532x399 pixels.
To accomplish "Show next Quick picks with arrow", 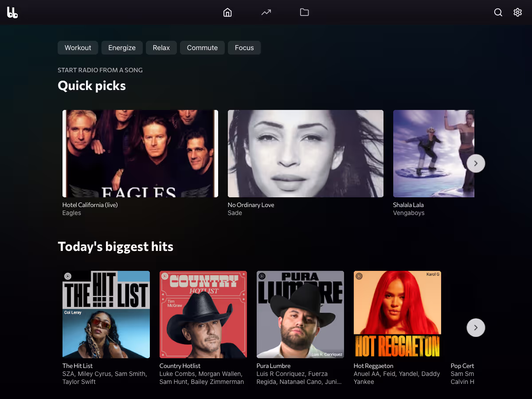I will coord(476,163).
